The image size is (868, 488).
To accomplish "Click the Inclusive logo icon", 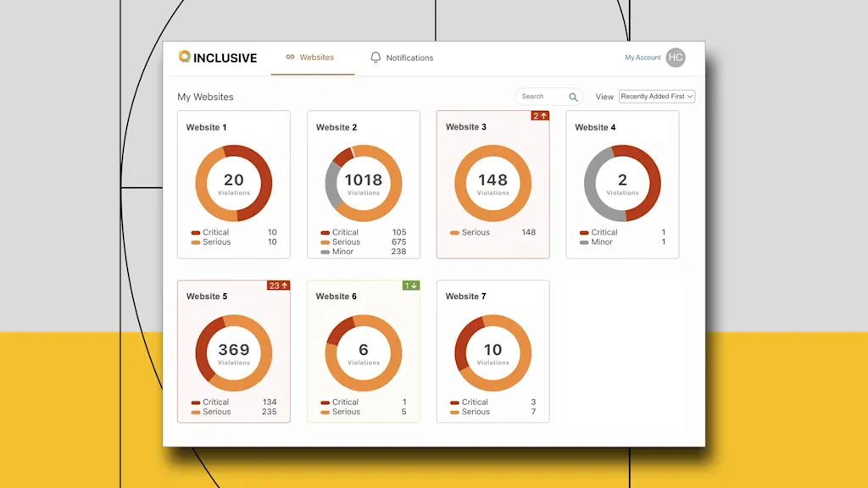I will tap(185, 57).
